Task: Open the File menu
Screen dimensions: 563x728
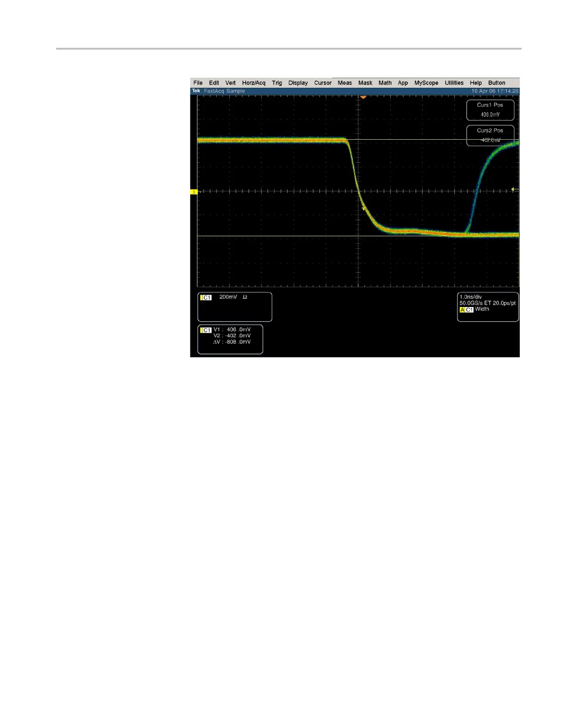Action: coord(198,83)
